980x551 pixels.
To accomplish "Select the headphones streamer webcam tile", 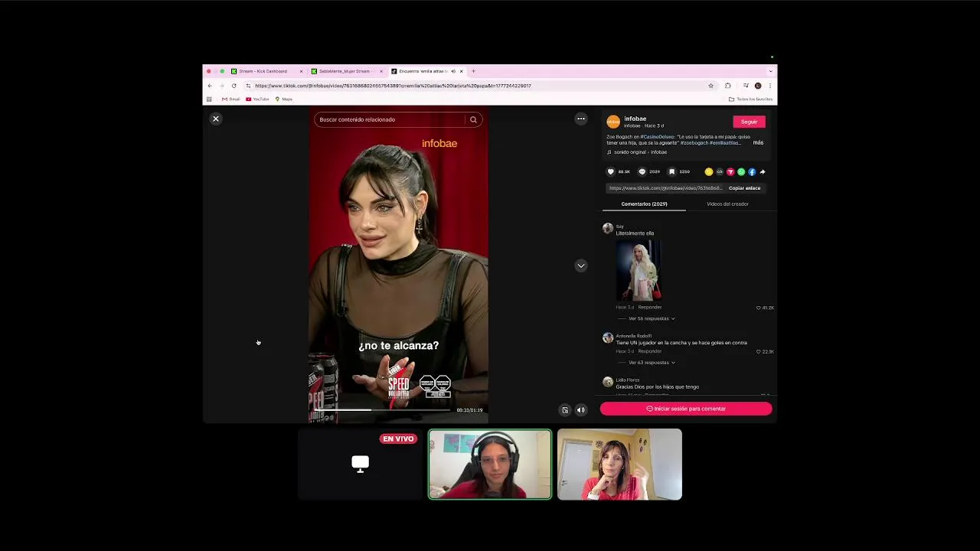I will 490,465.
